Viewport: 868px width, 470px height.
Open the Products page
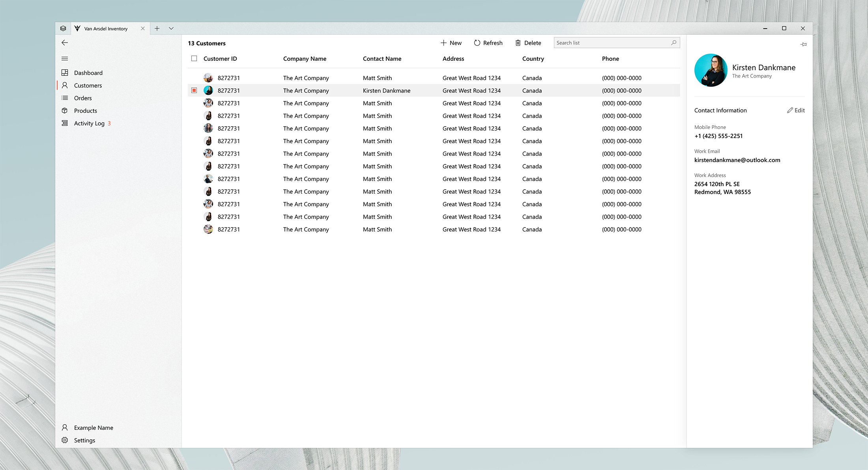pos(86,110)
